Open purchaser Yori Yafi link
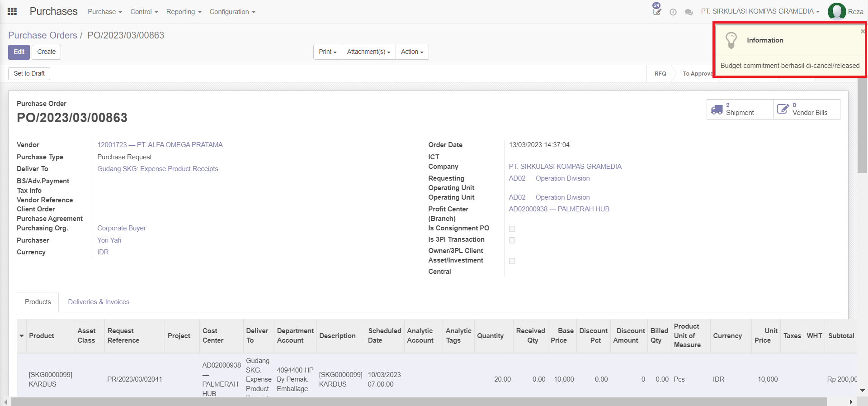Screen dimensions: 868x406 click(x=109, y=240)
